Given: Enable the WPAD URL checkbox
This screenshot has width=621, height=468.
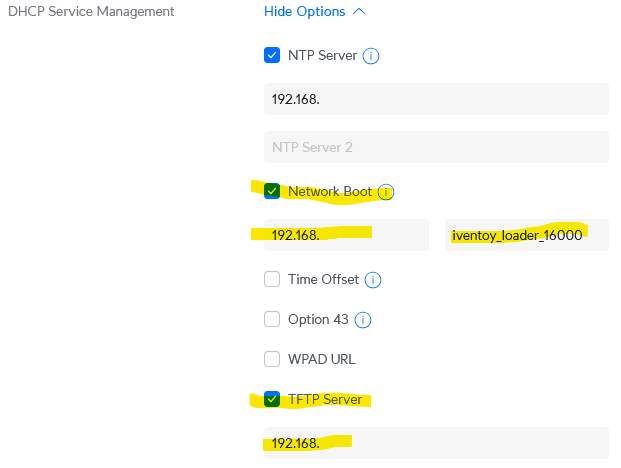Looking at the screenshot, I should pyautogui.click(x=272, y=359).
